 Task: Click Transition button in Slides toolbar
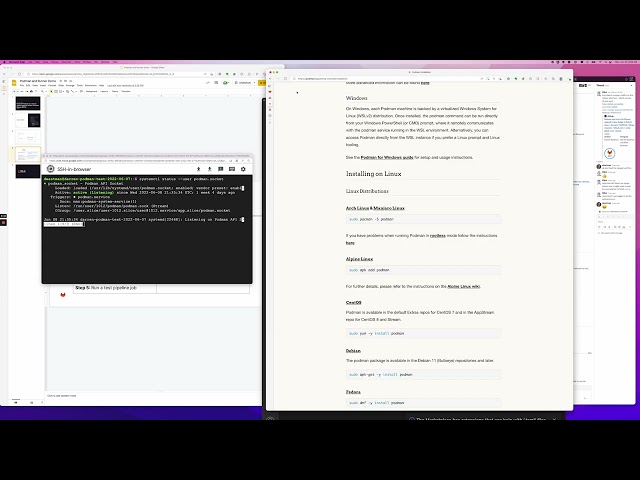[126, 91]
